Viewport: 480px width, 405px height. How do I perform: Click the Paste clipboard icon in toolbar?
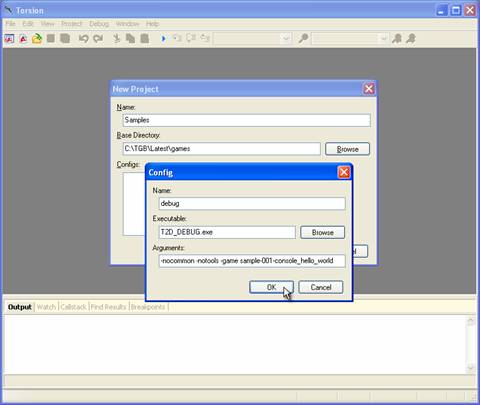[145, 39]
